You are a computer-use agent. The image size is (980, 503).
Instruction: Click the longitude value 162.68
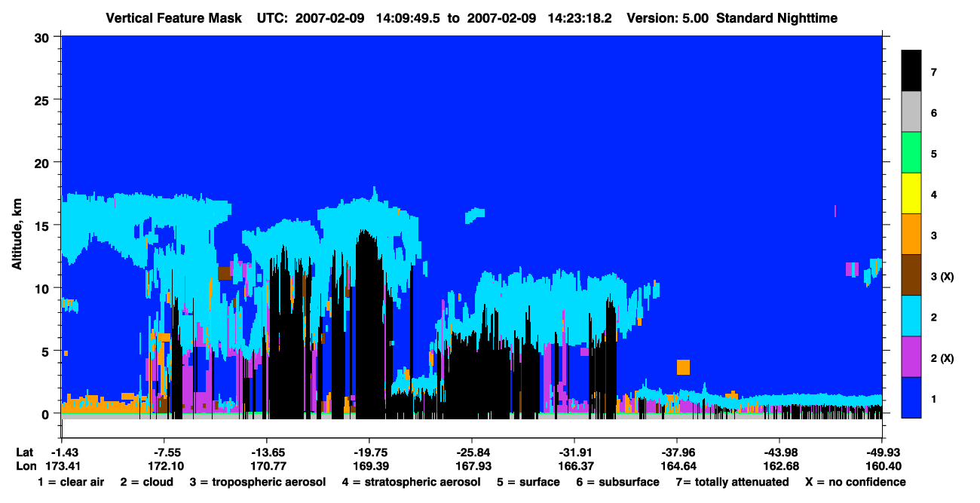(779, 466)
